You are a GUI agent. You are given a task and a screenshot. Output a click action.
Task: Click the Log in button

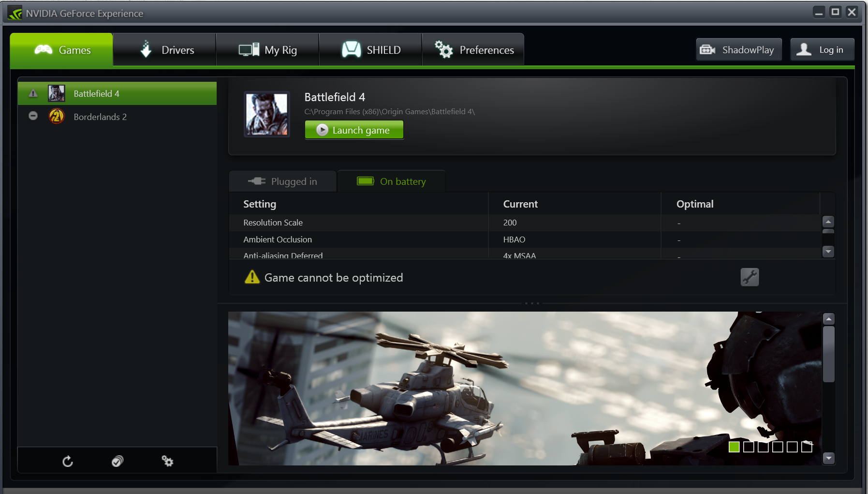[x=822, y=49]
